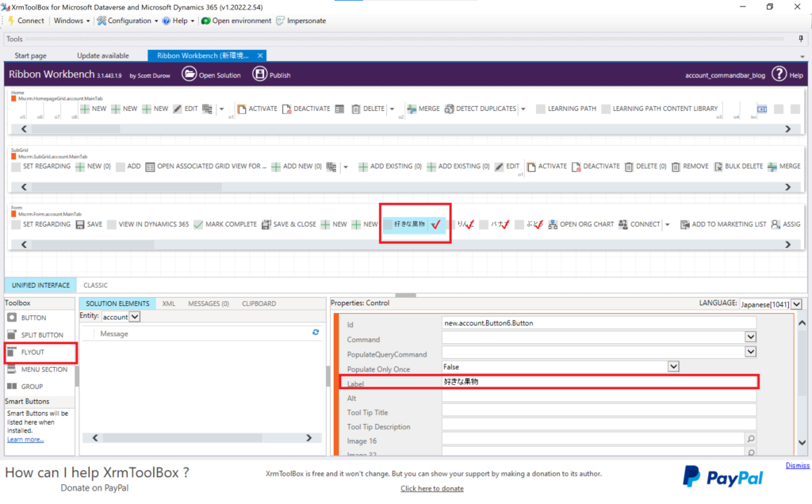Publish the solution from the header

pyautogui.click(x=271, y=74)
